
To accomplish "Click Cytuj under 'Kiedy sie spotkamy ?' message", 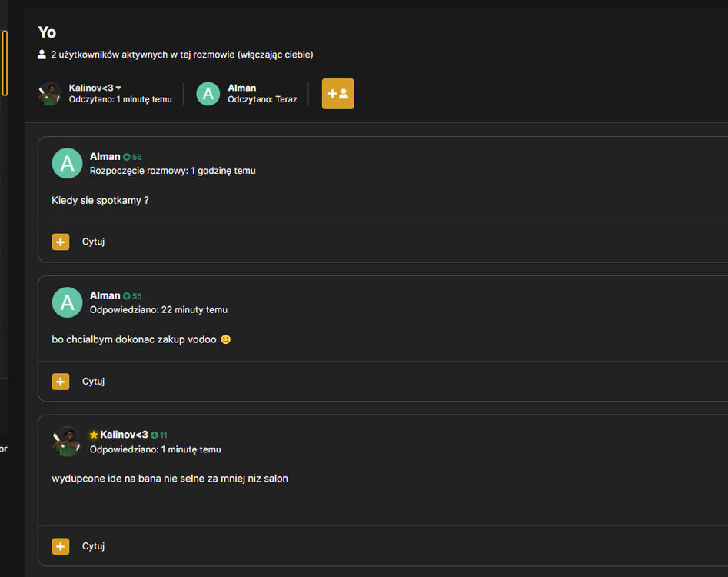I will 93,242.
